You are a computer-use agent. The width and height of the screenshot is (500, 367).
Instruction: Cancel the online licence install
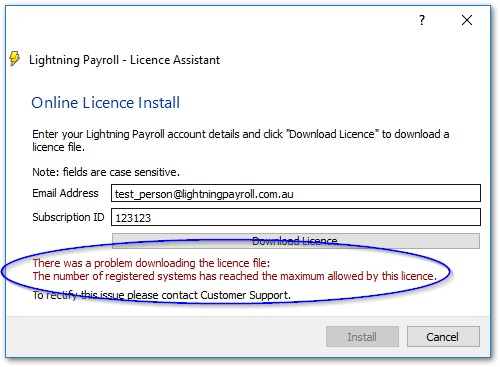pyautogui.click(x=443, y=337)
